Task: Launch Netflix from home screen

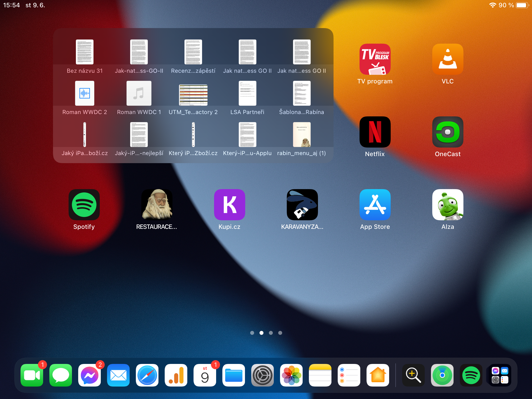Action: point(375,132)
